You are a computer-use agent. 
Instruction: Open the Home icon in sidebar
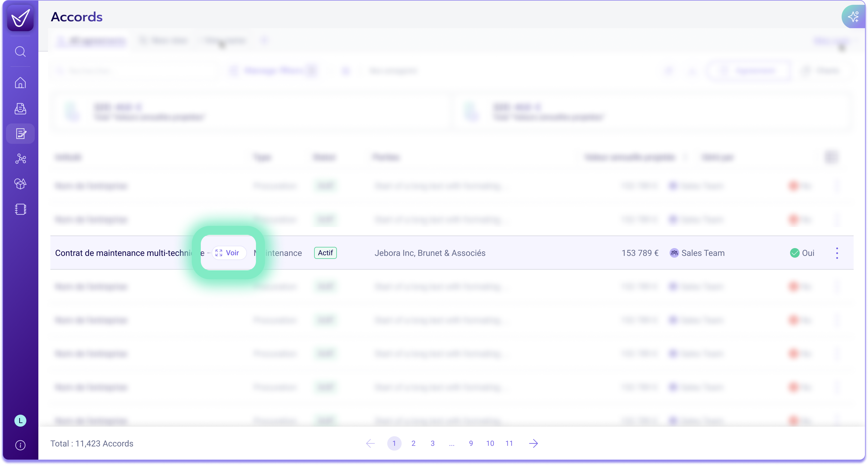coord(20,82)
